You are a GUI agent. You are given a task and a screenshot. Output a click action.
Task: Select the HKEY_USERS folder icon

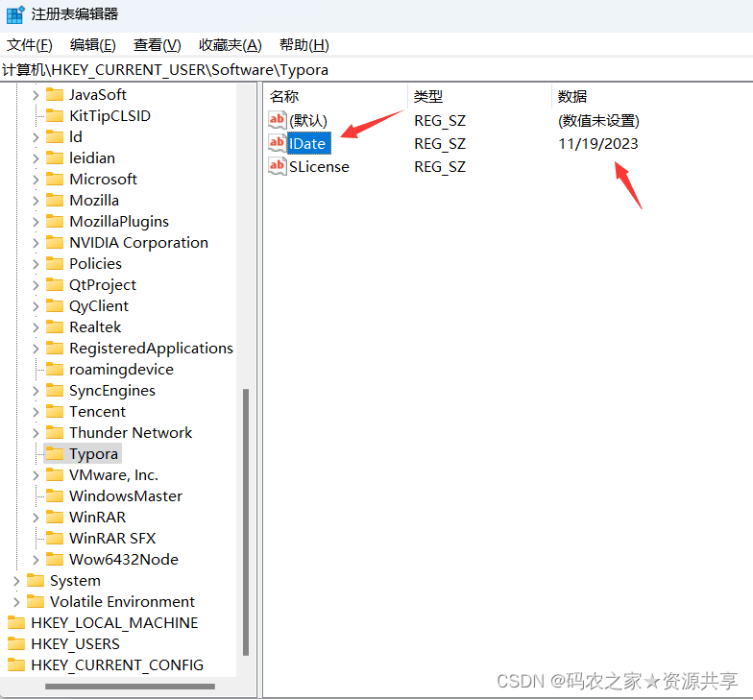click(x=16, y=643)
